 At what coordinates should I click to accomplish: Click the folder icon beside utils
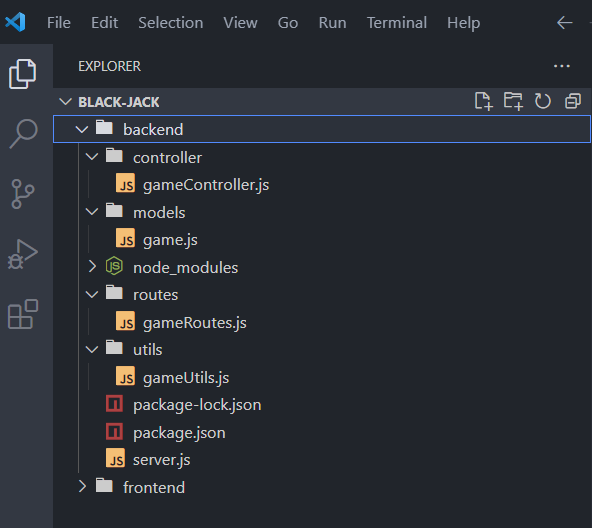click(114, 347)
